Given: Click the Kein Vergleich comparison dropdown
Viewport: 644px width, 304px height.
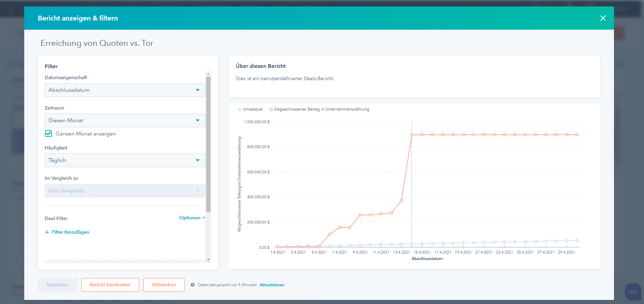Looking at the screenshot, I should pos(125,191).
